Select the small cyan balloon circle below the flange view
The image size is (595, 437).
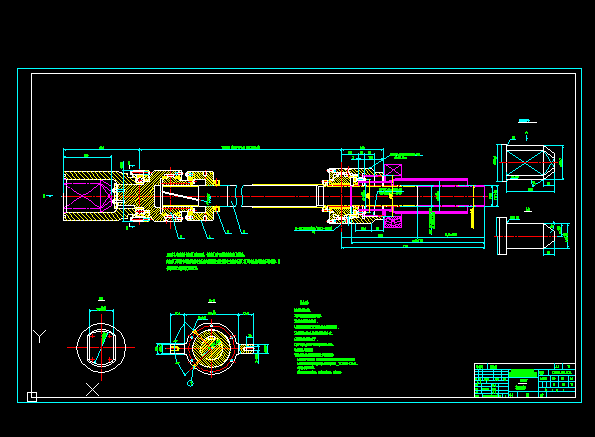click(x=190, y=384)
